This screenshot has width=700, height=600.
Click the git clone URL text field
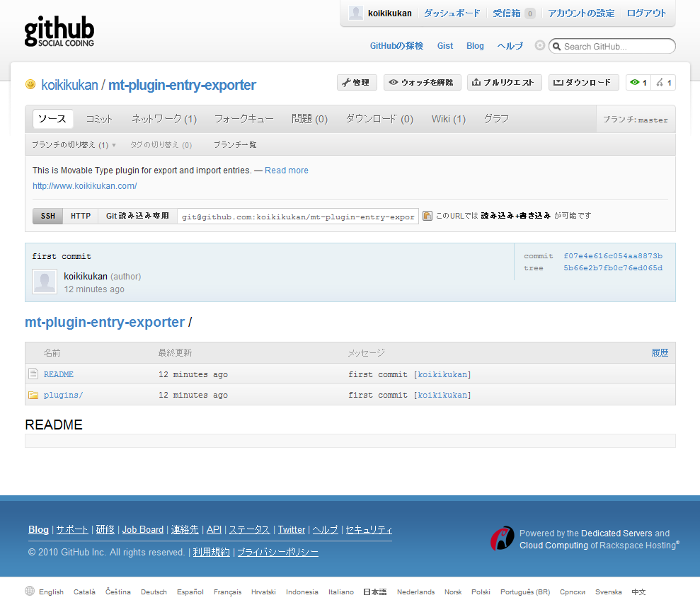tap(298, 217)
